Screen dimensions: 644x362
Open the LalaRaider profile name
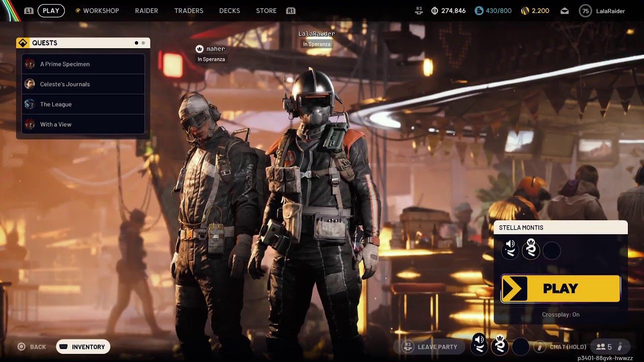(x=610, y=11)
